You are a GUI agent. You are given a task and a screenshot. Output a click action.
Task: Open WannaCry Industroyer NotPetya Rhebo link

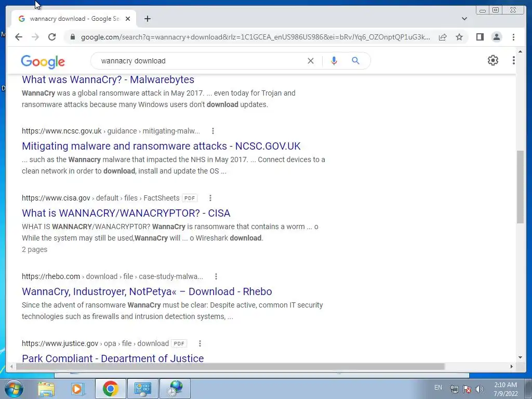(x=147, y=291)
